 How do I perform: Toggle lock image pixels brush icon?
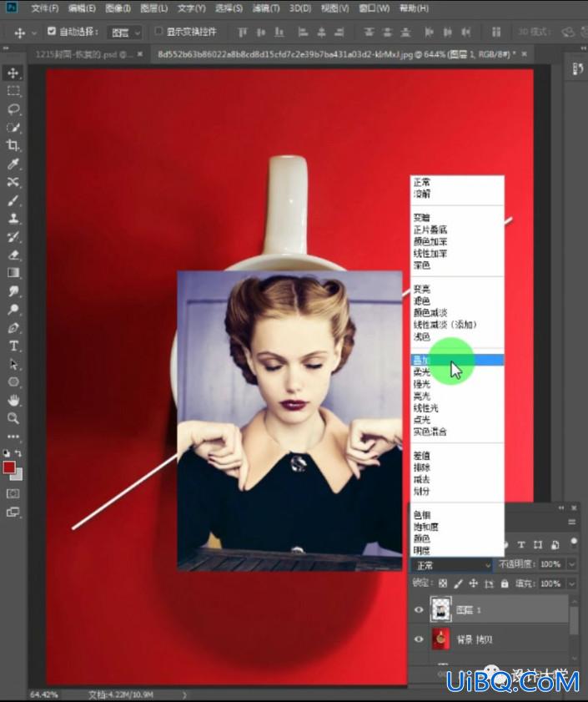(458, 583)
